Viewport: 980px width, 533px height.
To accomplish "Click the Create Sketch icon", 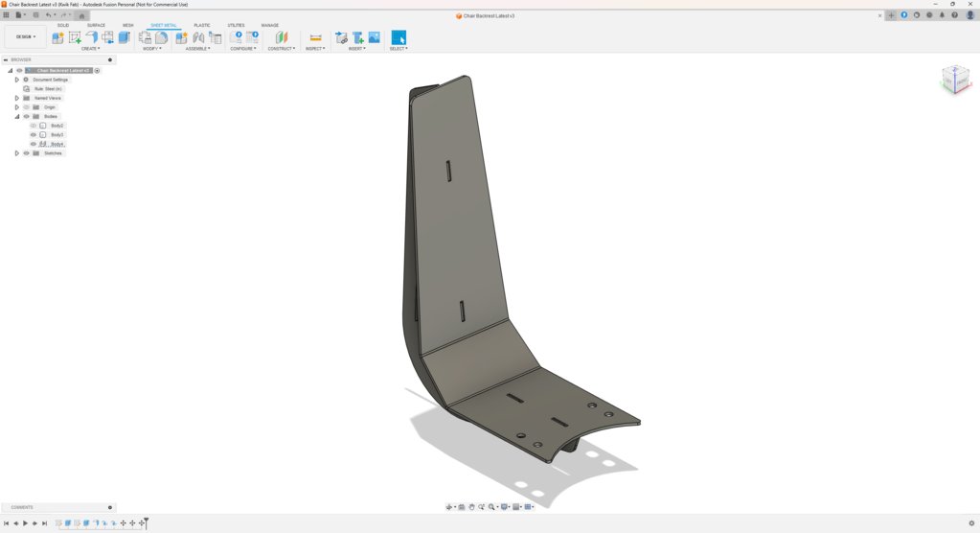I will coord(75,37).
